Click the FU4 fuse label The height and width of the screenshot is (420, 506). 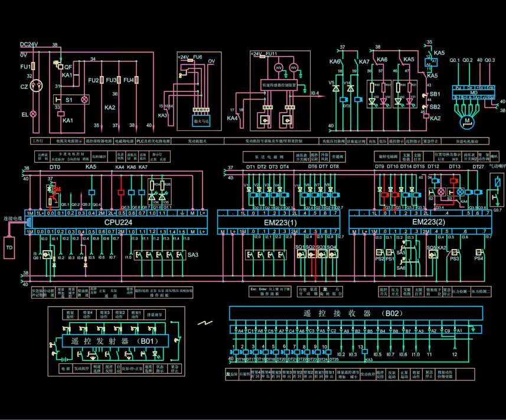[129, 80]
